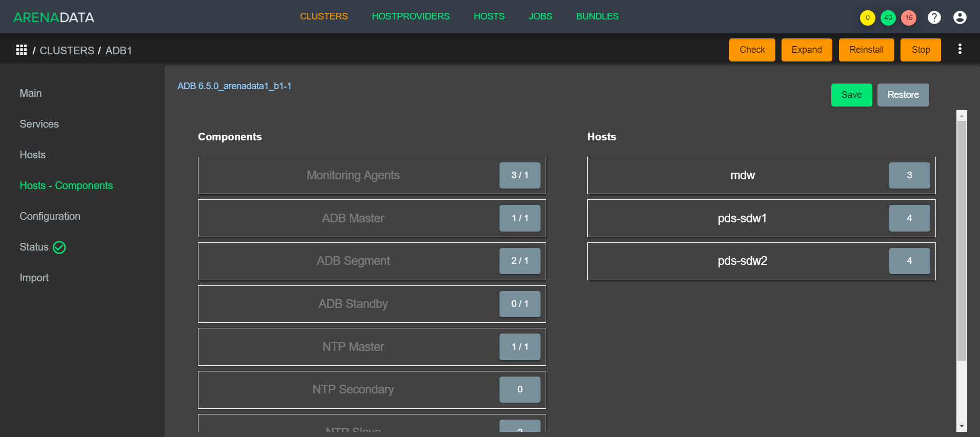Open the Configuration sidebar section

pos(50,216)
